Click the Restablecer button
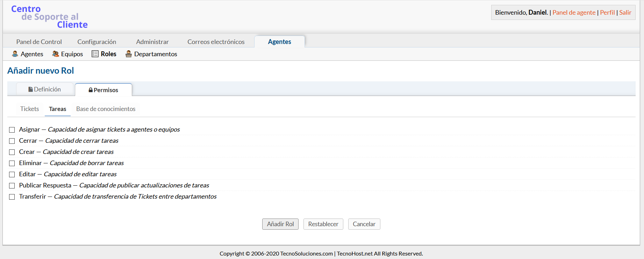The image size is (644, 259). point(323,224)
